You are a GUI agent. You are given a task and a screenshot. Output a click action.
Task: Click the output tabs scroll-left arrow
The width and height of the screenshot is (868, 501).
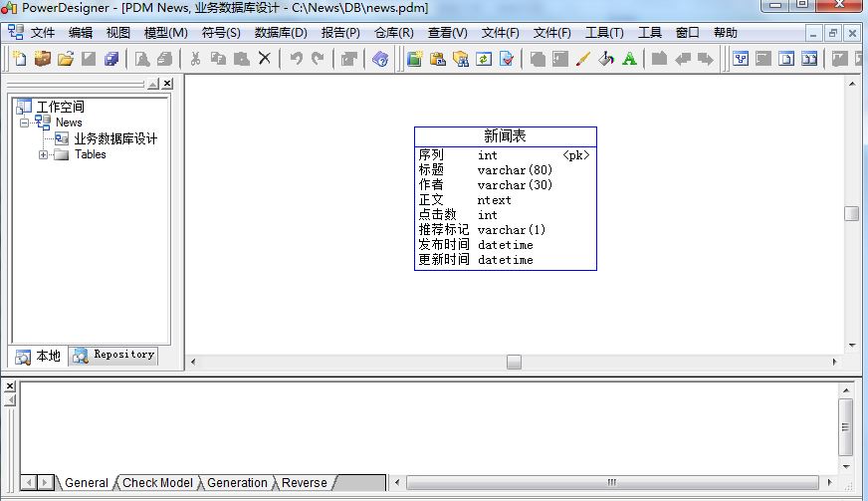(29, 483)
